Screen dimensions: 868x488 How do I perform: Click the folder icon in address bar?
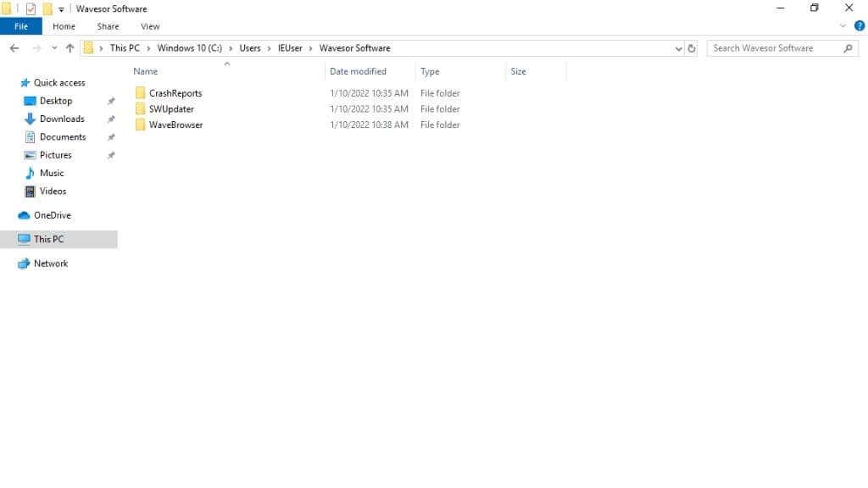point(88,48)
